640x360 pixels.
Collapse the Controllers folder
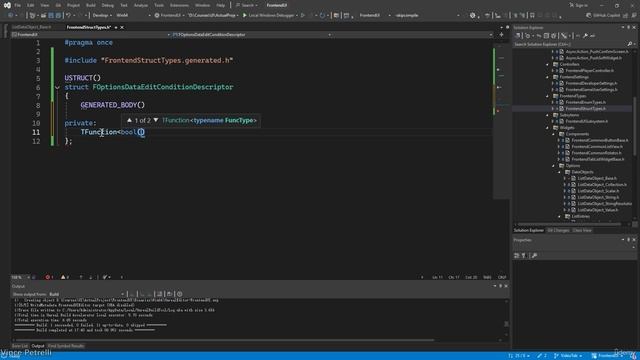pyautogui.click(x=548, y=64)
